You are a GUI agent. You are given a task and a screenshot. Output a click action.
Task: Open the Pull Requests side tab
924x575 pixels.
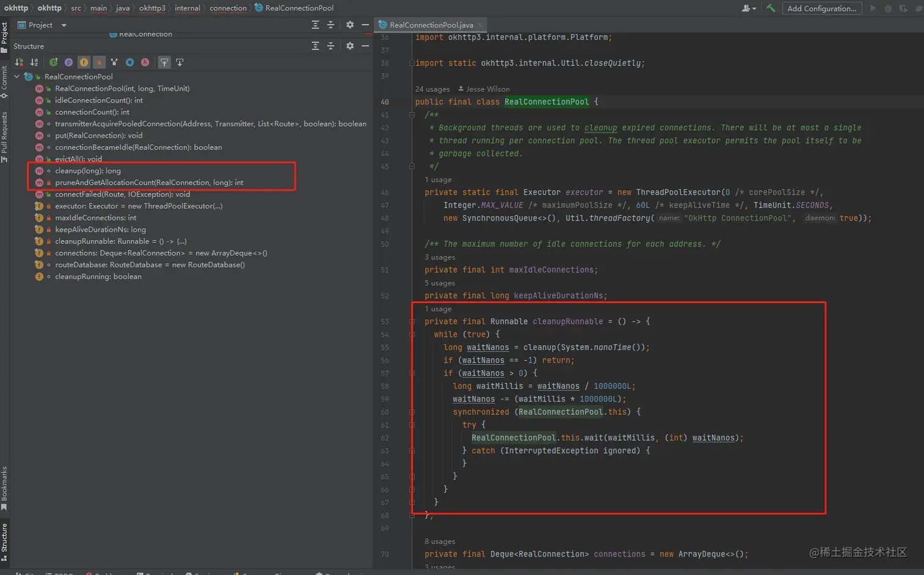[4, 137]
